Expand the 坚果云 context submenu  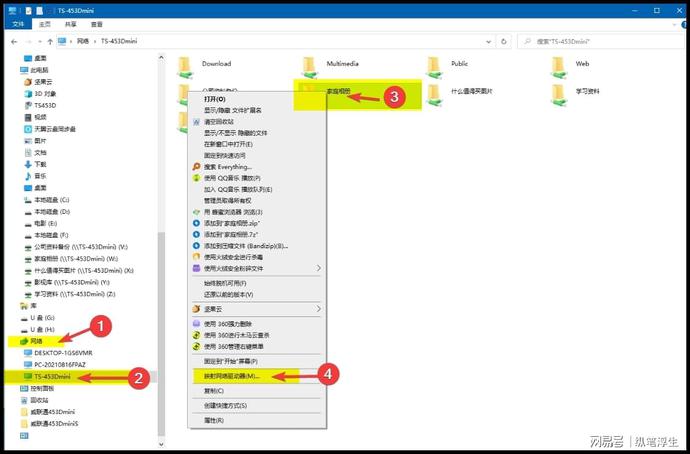point(319,309)
